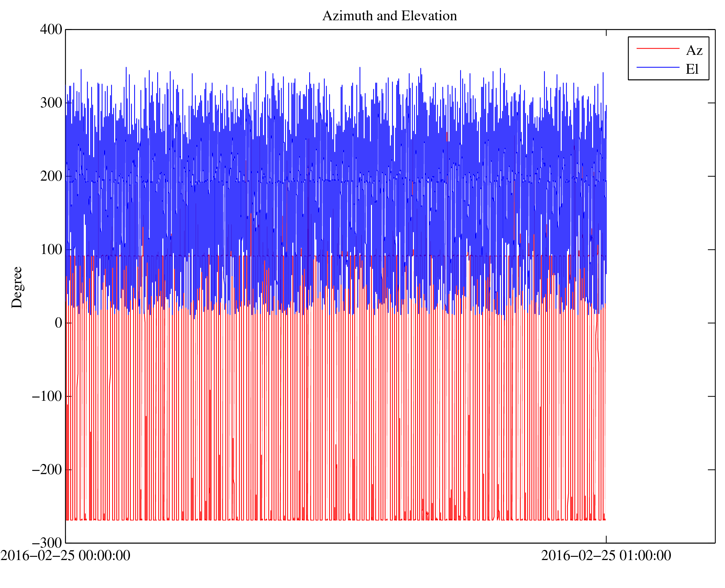Click the 300 y-axis tick label

click(51, 103)
